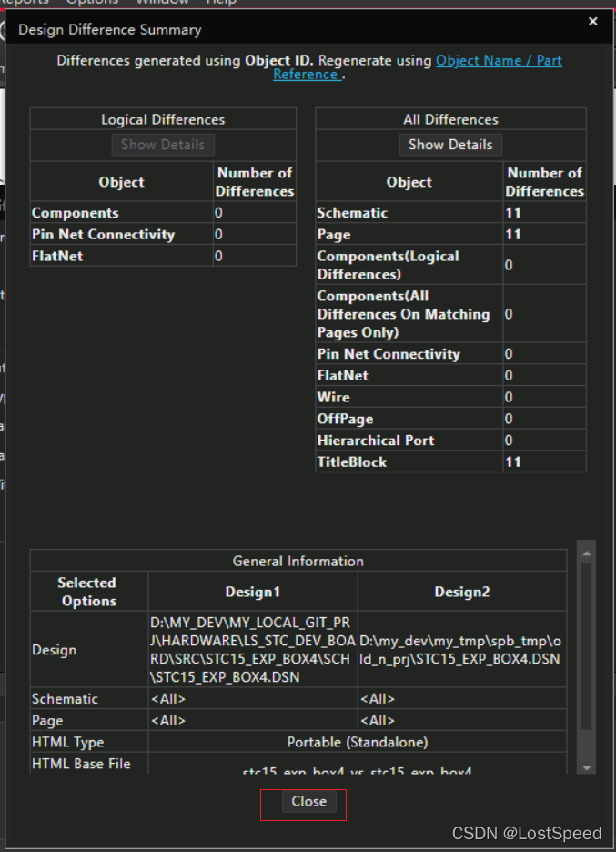
Task: Click the Pin Net Connectivity row in Logical Differences
Action: (x=103, y=235)
